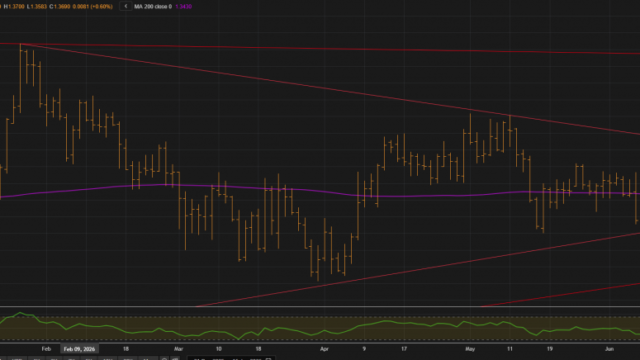Click the second rising red line, bottom right
640x360 pixels.
point(560,294)
